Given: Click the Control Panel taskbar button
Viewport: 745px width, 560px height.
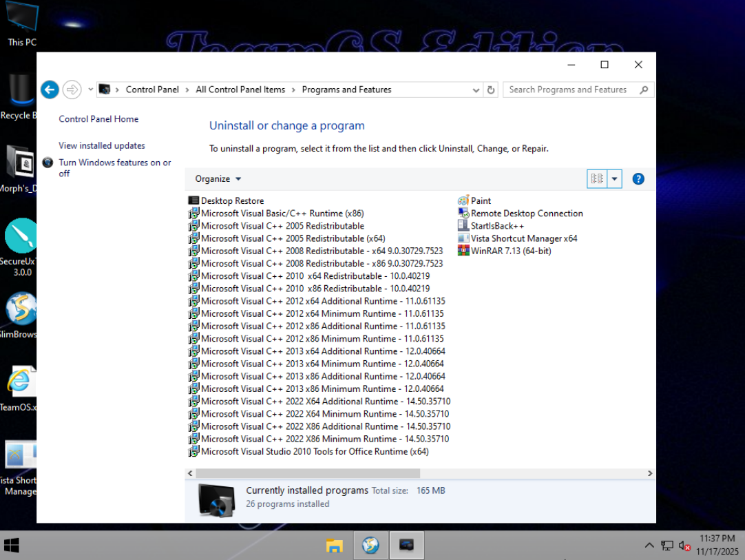Looking at the screenshot, I should (x=406, y=546).
